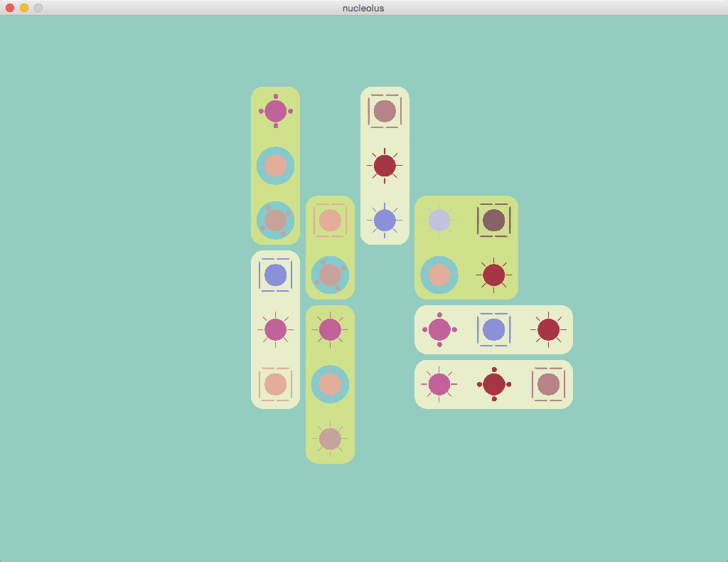This screenshot has width=728, height=562.
Task: Select the crimson rayed circle beside blue bracketed circle
Action: click(549, 329)
